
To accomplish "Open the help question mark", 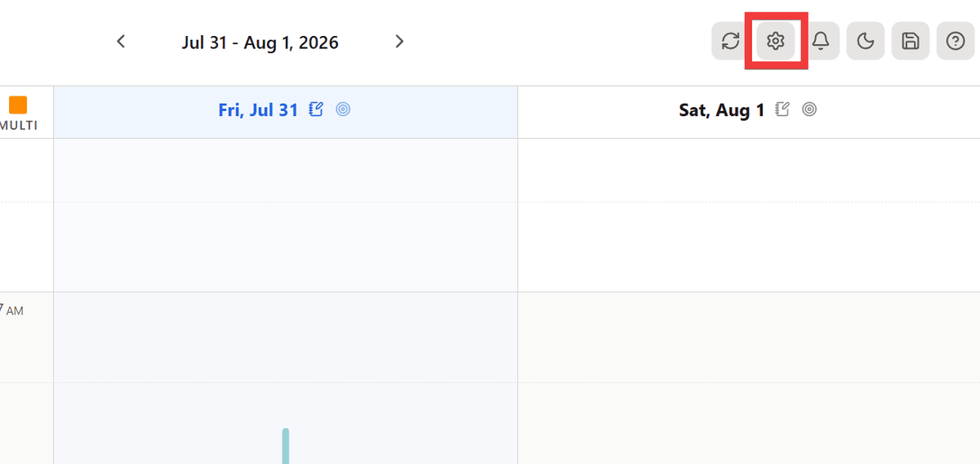I will [955, 42].
